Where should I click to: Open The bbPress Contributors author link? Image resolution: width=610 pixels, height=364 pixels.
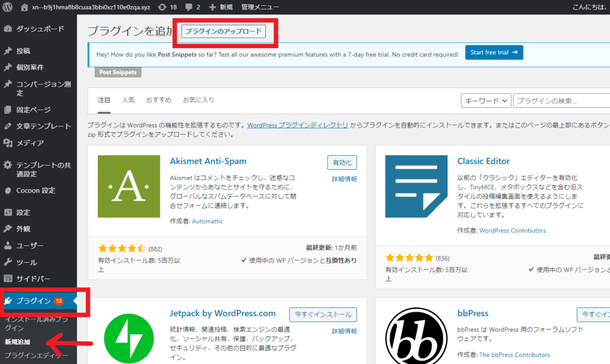(515, 354)
